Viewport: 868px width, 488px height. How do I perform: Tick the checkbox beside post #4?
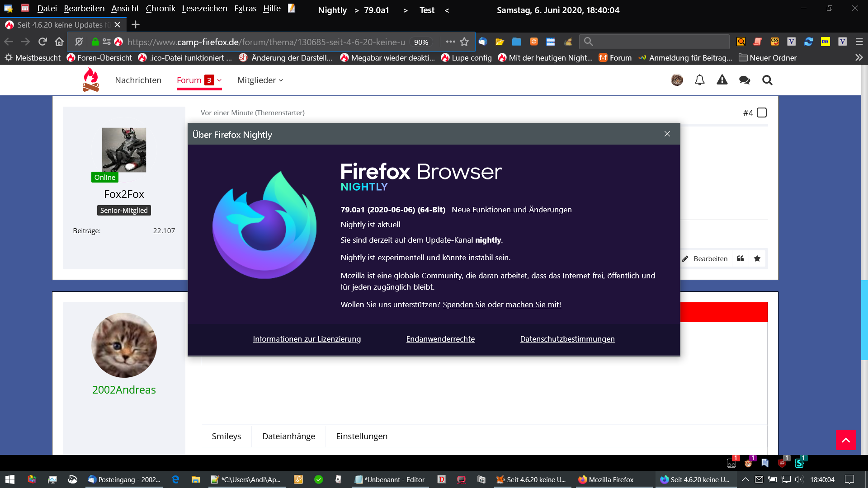[x=762, y=113]
